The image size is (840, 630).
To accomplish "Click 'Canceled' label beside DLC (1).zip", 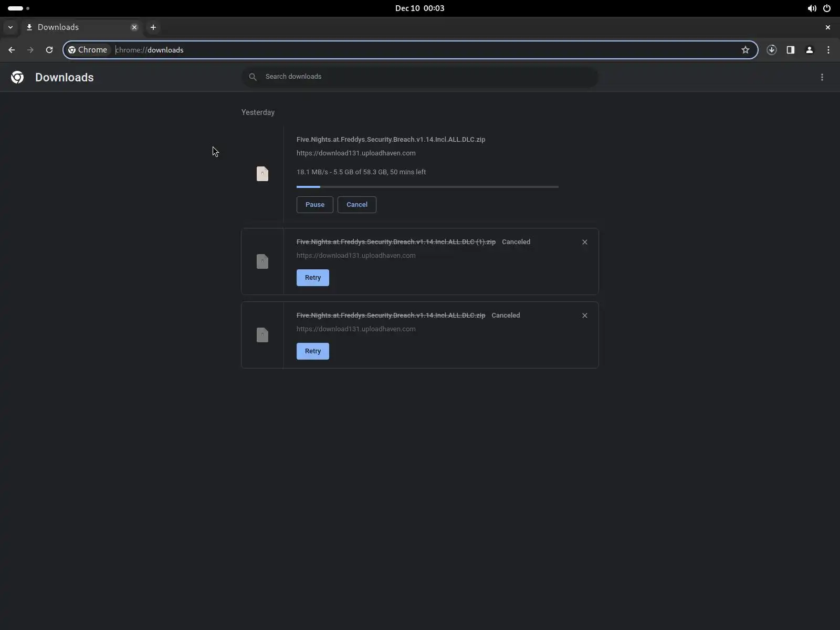I will [516, 242].
